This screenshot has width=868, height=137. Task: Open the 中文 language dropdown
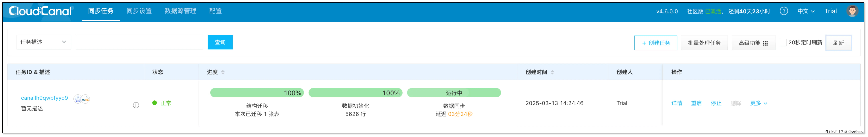coord(806,11)
